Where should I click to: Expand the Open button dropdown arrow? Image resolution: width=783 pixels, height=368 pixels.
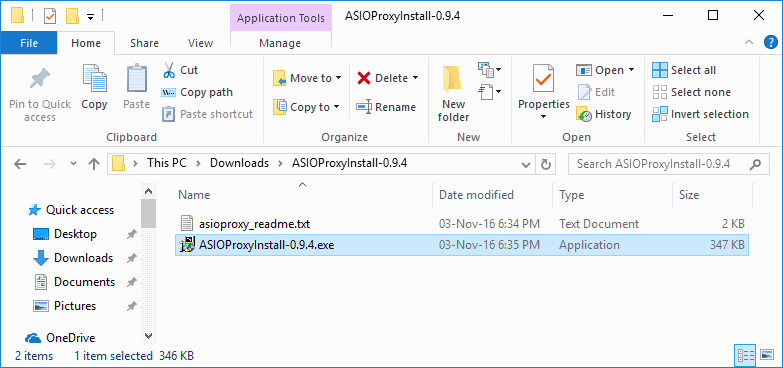click(631, 70)
